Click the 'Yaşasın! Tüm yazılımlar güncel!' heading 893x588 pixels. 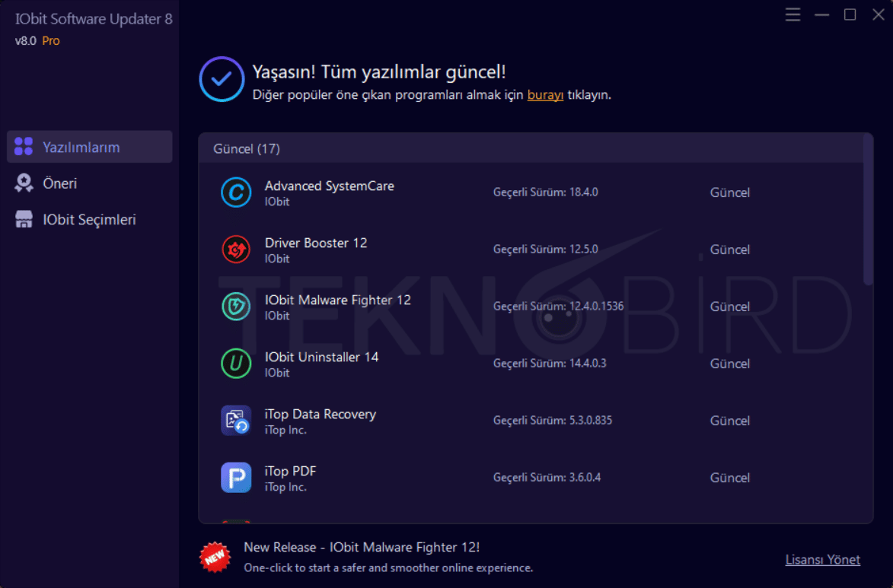378,72
